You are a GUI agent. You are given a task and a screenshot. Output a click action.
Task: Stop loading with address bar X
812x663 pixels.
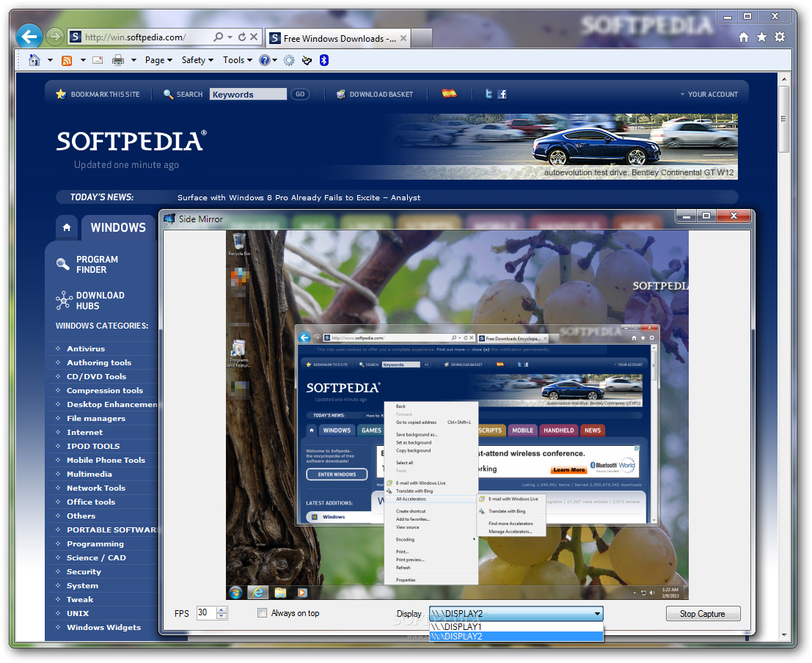click(254, 37)
